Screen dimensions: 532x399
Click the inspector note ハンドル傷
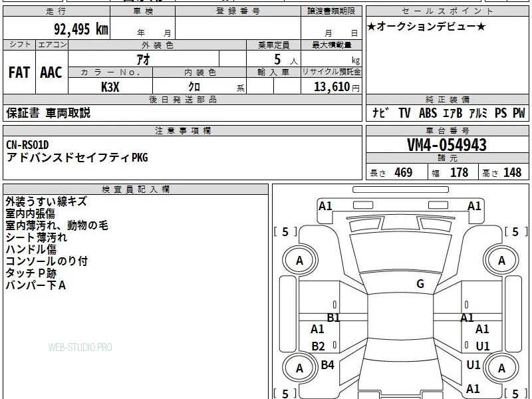(31, 249)
